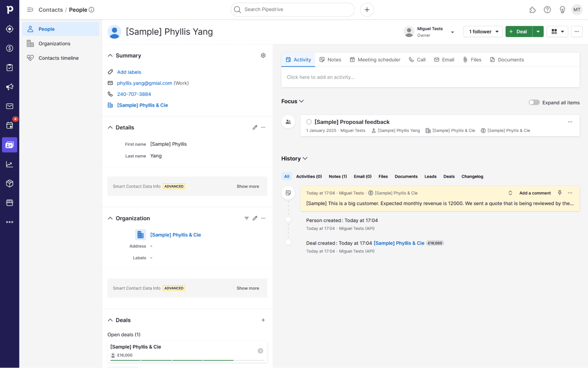Open the sidebar More dots menu
Image resolution: width=588 pixels, height=368 pixels.
(x=10, y=222)
